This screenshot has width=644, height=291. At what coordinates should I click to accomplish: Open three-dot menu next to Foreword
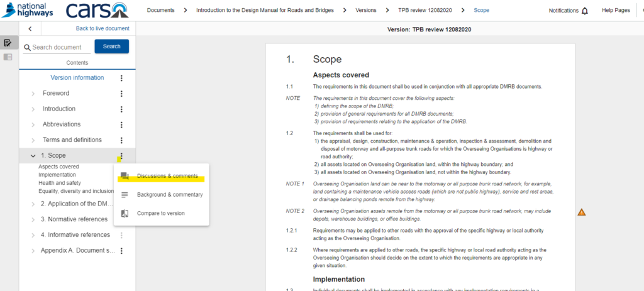[x=121, y=94]
